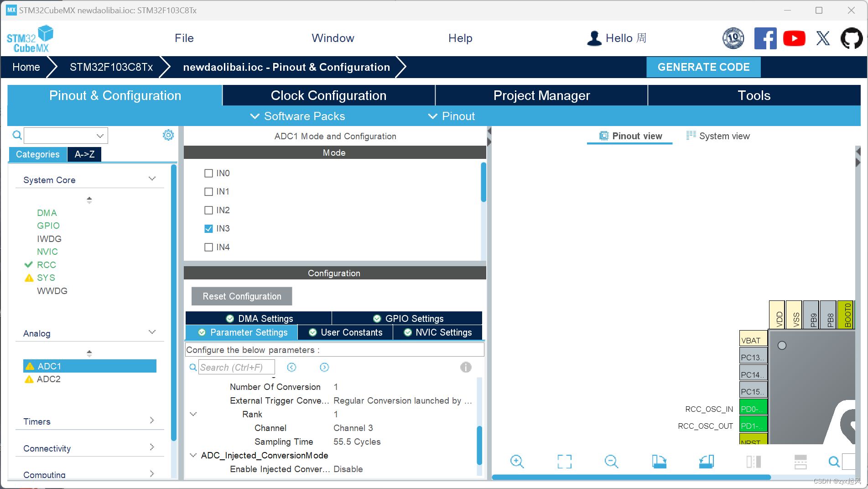Open the File menu

(x=184, y=38)
